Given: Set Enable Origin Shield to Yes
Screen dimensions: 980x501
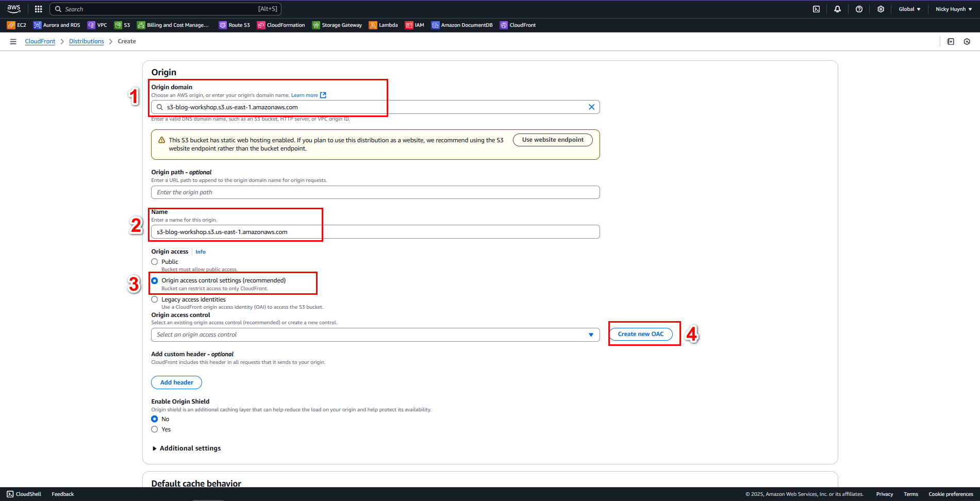Looking at the screenshot, I should [155, 429].
